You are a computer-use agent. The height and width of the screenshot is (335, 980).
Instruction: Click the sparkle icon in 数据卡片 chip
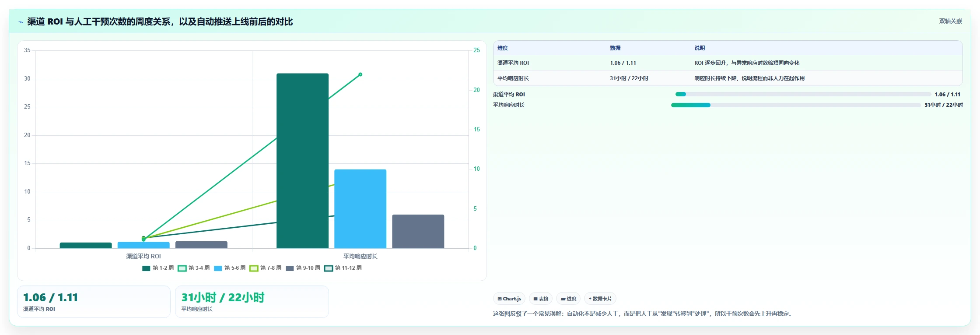coord(590,299)
